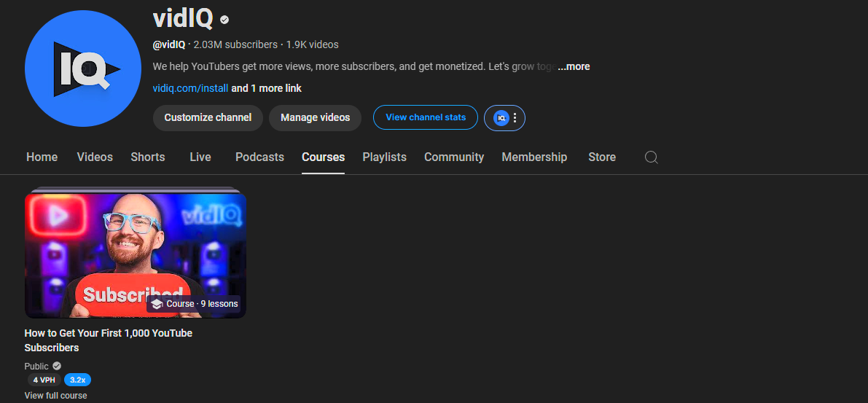Click the verified check icon next to Public
Screen dimensions: 868x403
pos(57,366)
